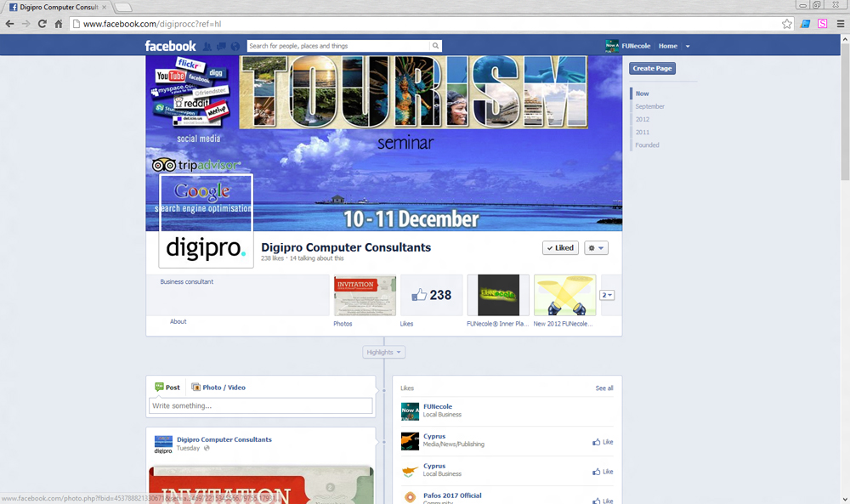The height and width of the screenshot is (504, 850).
Task: Open the gear settings dropdown
Action: 596,248
